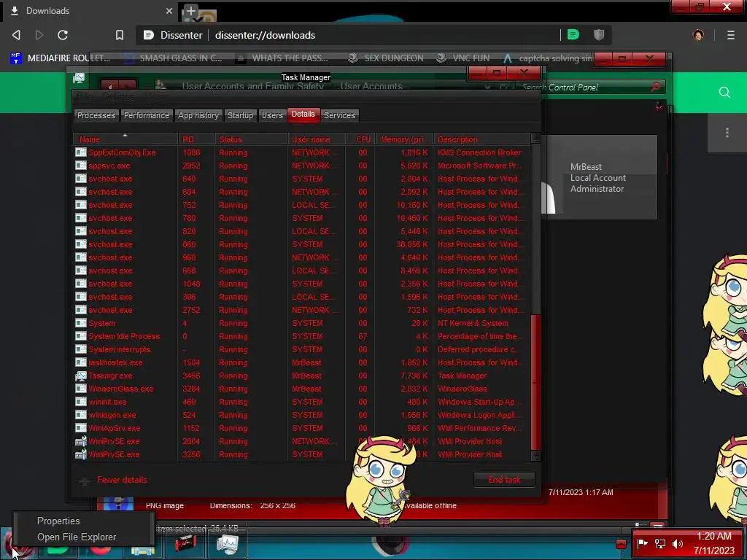747x560 pixels.
Task: Search downloads with the magnifier icon
Action: [724, 93]
